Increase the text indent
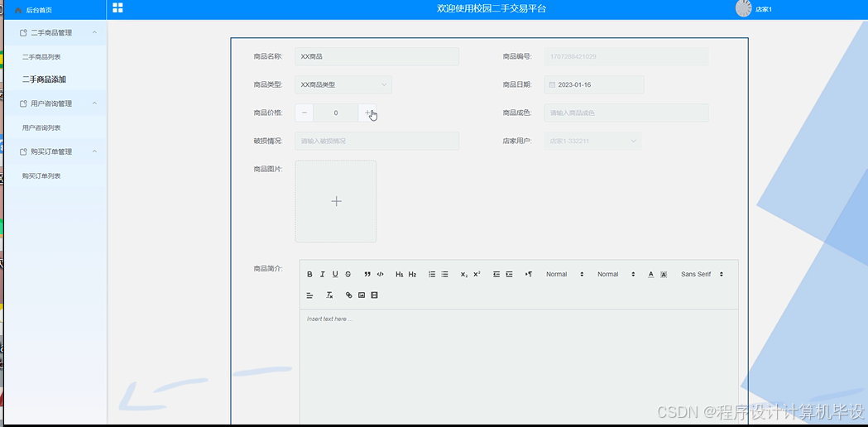Viewport: 868px width, 427px height. pos(509,274)
